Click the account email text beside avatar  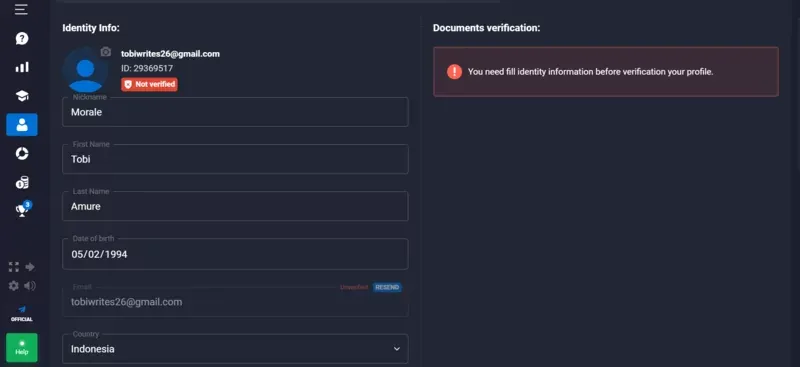pyautogui.click(x=170, y=54)
